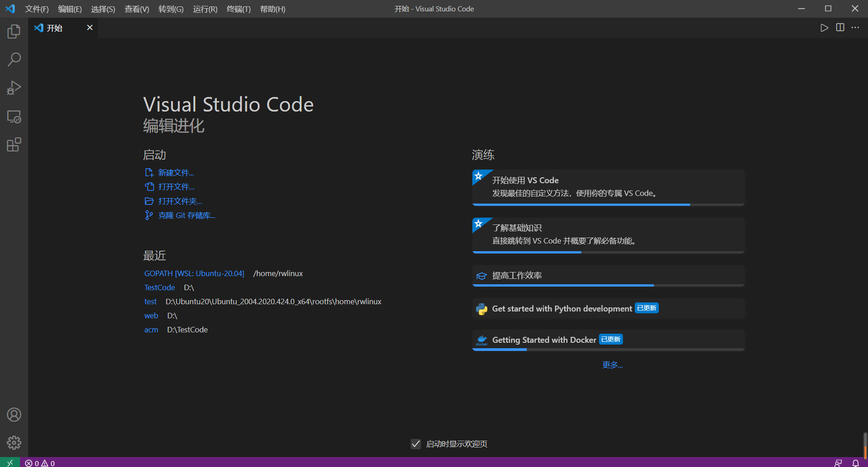Click the remote window indicator in status bar
This screenshot has width=868, height=467.
10,462
